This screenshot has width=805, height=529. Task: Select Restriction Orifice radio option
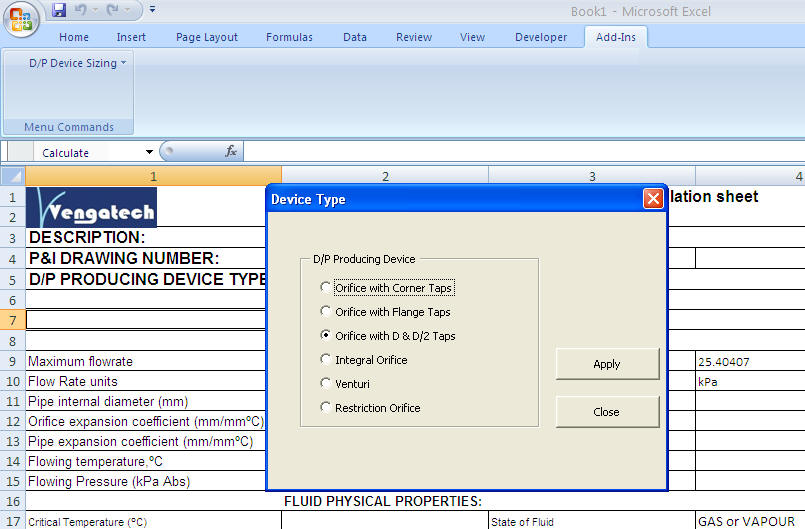(326, 408)
